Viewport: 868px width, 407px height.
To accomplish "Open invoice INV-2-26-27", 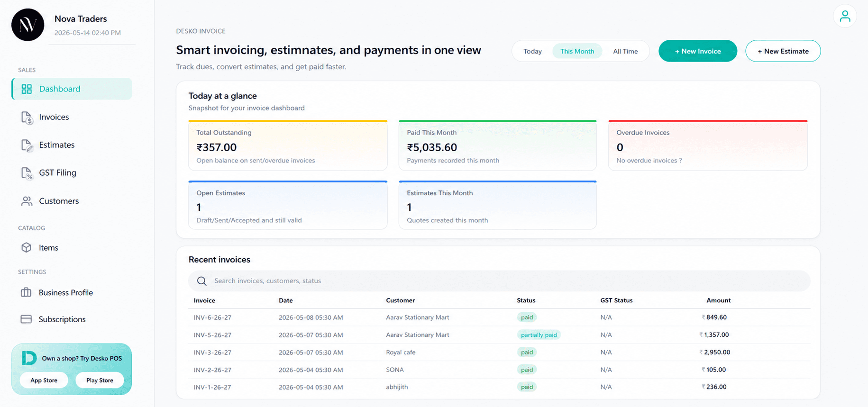I will [x=212, y=370].
